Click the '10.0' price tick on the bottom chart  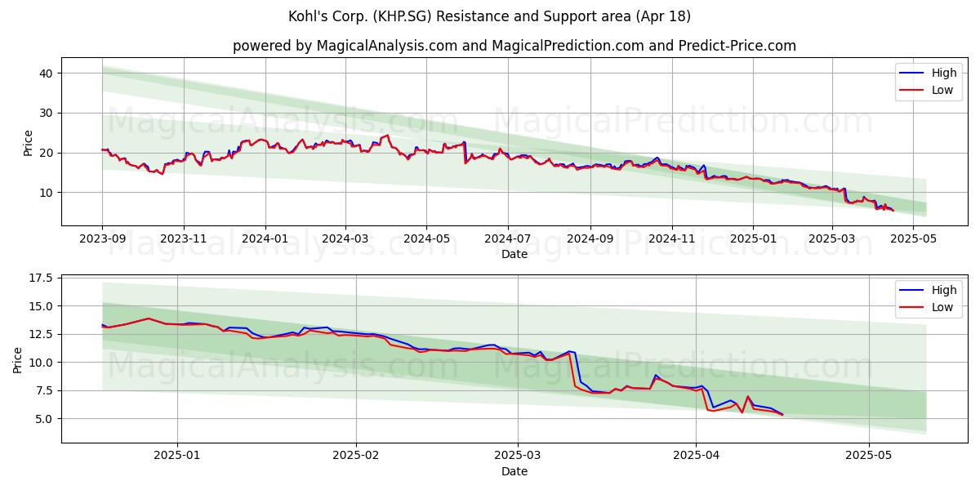click(x=42, y=363)
